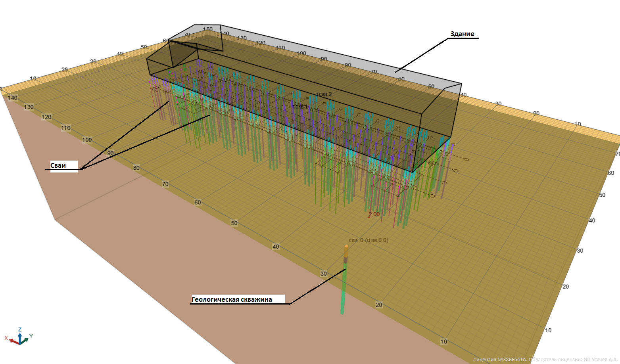The height and width of the screenshot is (364, 620).
Task: Click the XYZ axis orientation gizmo
Action: [19, 336]
